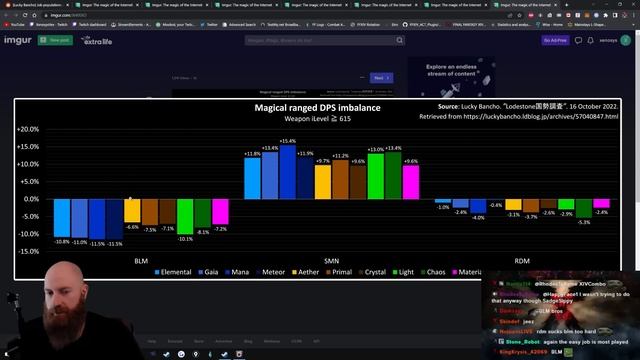Click the Aether legend yellow swatch
Image resolution: width=640 pixels, height=360 pixels.
click(294, 272)
